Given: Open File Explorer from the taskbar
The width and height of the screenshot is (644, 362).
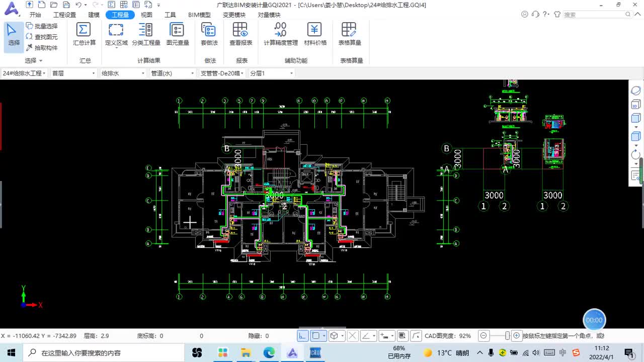Looking at the screenshot, I should (246, 353).
